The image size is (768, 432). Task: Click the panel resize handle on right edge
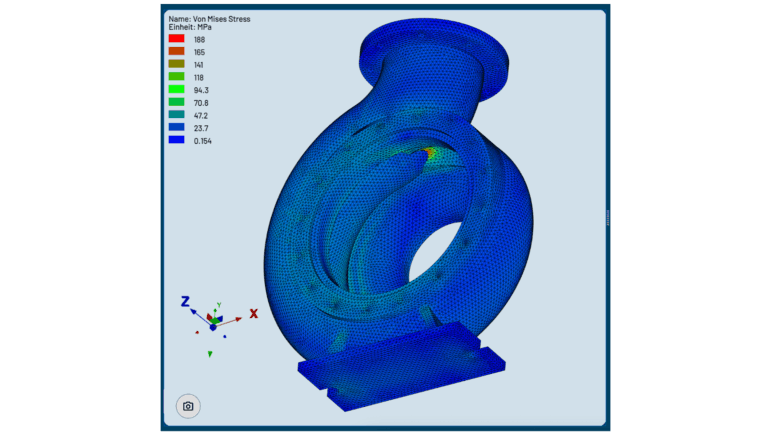click(607, 217)
